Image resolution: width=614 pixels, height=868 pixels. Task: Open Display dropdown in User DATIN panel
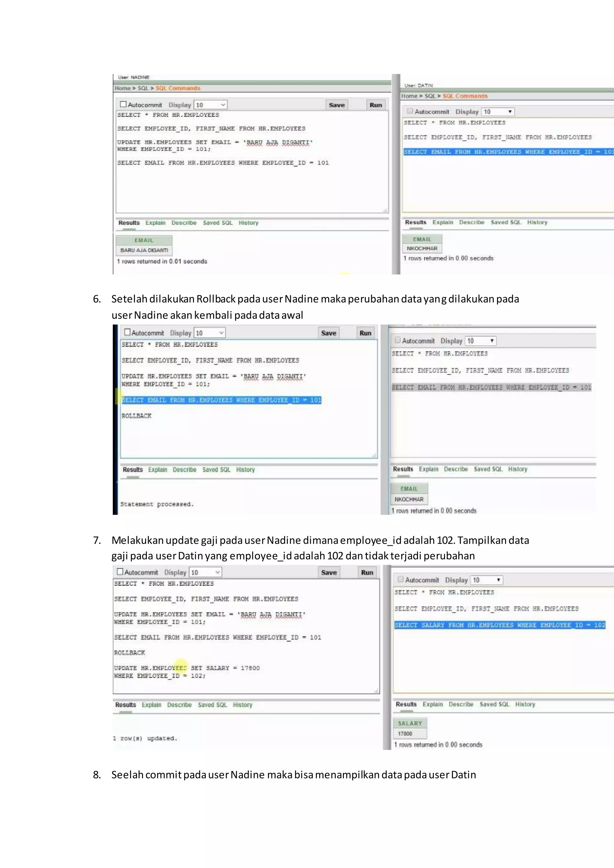click(x=498, y=111)
